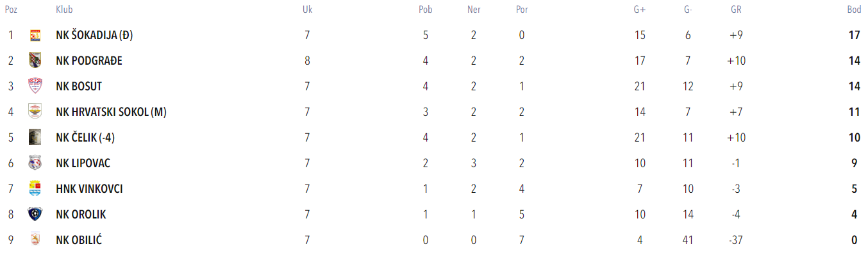Click the NK Čelik club crest

point(35,138)
